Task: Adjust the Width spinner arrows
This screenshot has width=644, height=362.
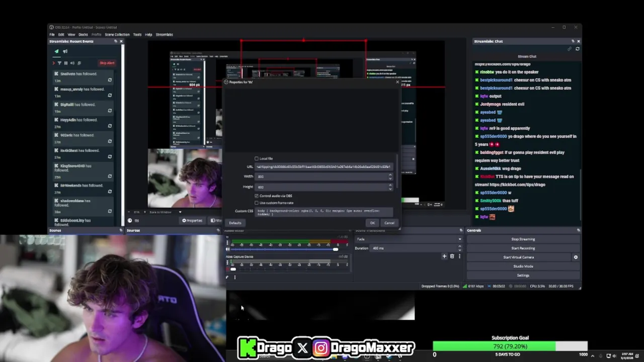Action: click(x=390, y=176)
